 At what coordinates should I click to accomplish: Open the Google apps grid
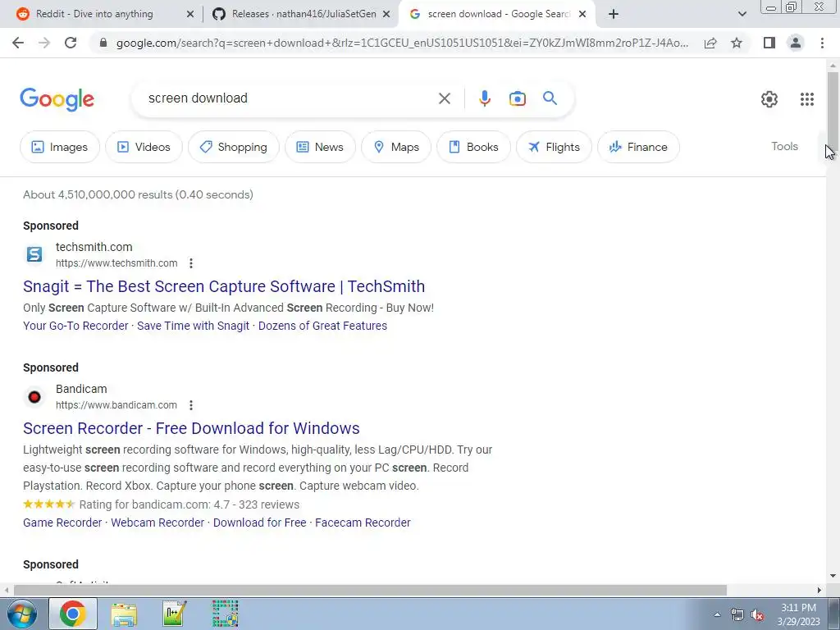(x=807, y=99)
